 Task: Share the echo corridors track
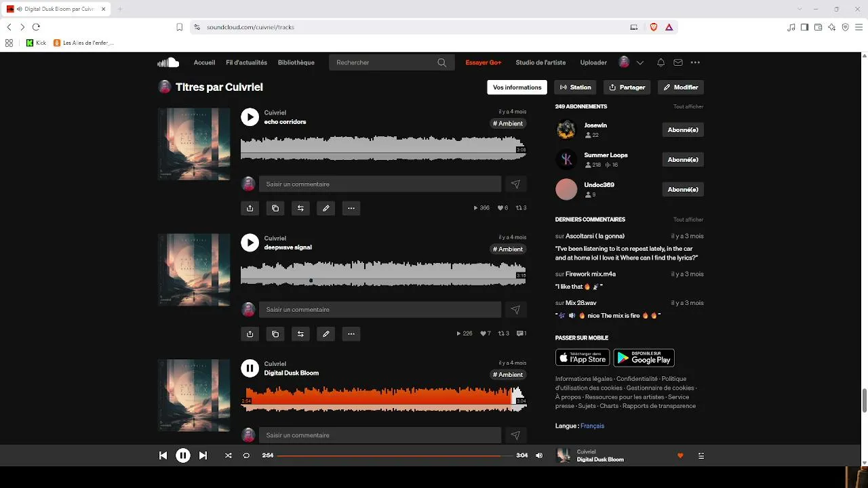coord(250,208)
